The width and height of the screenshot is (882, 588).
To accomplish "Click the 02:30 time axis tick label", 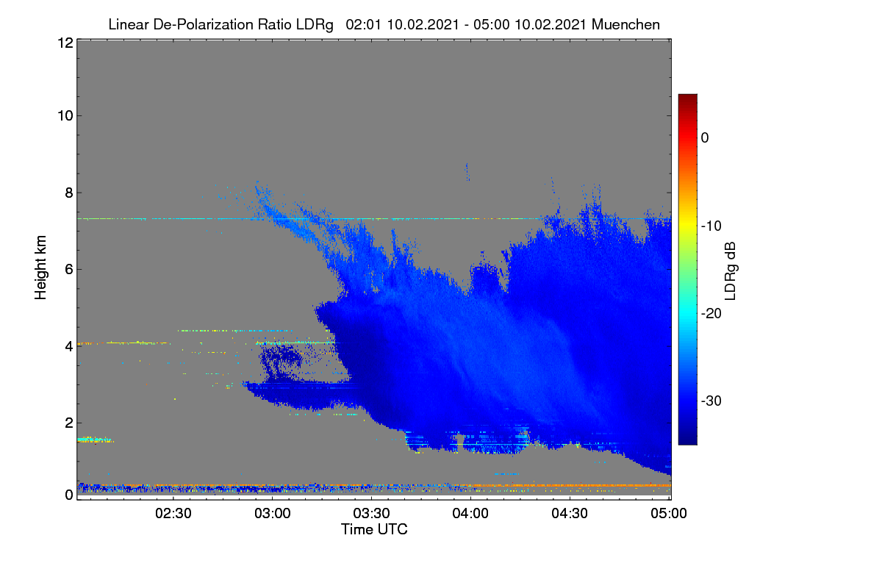I will click(x=173, y=514).
